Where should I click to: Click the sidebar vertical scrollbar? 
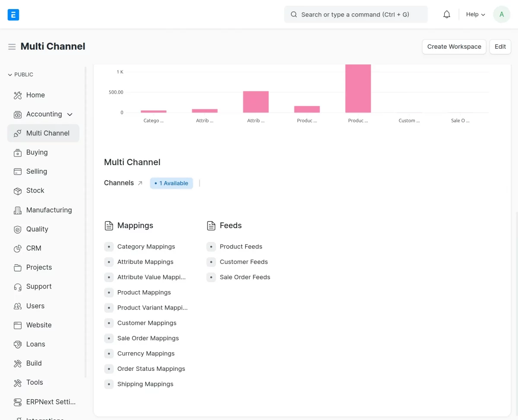[85, 222]
